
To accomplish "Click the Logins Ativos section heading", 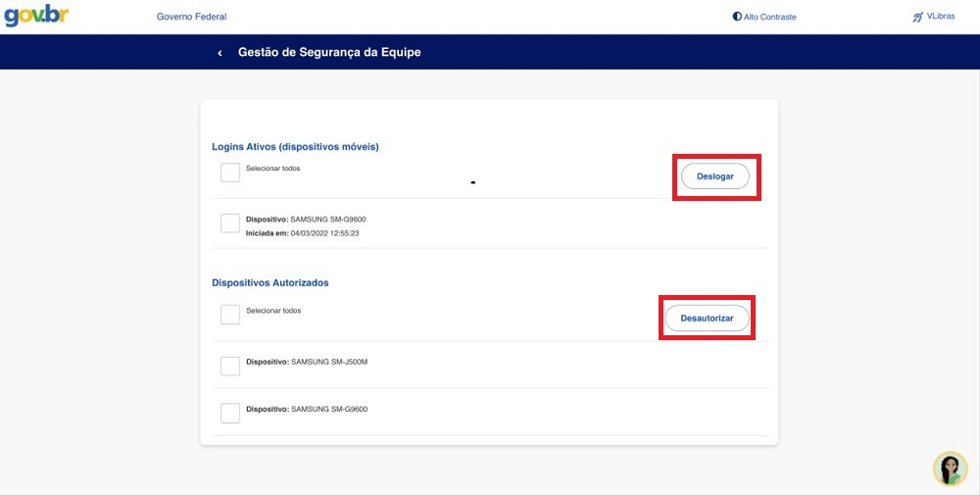I will coord(295,147).
